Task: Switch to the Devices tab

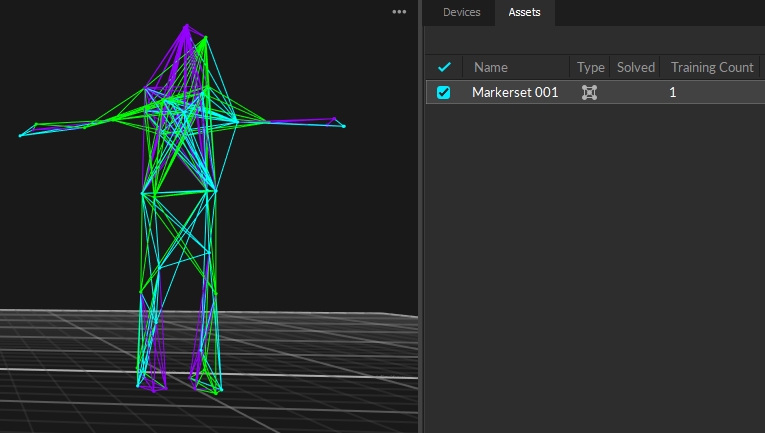Action: pyautogui.click(x=461, y=12)
